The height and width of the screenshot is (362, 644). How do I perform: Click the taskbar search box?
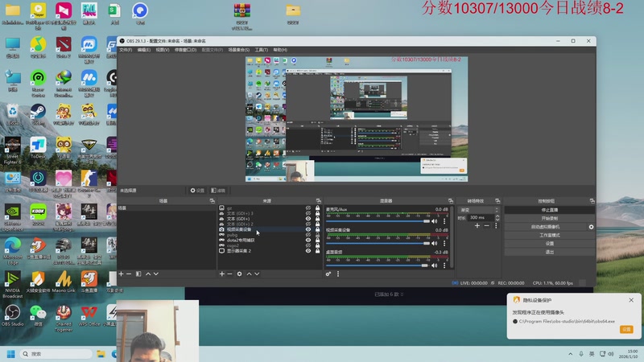pyautogui.click(x=56, y=354)
